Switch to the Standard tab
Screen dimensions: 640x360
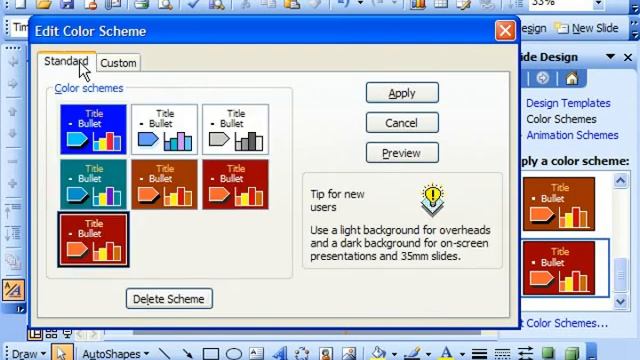(x=66, y=61)
